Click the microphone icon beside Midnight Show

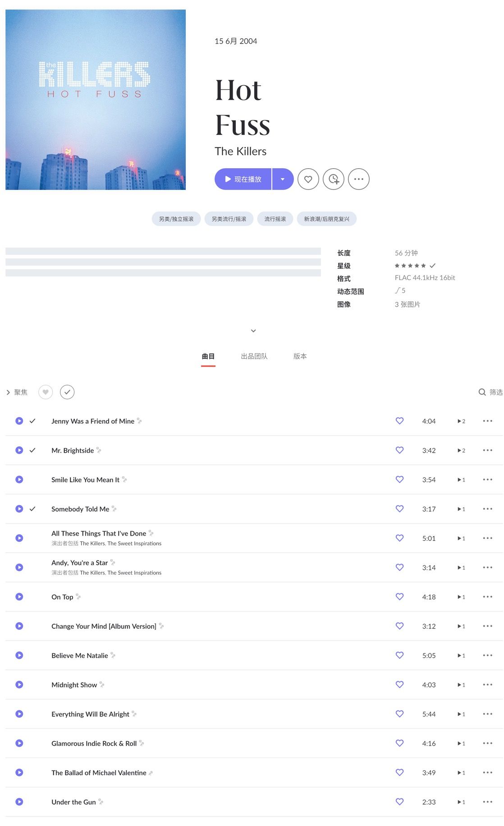[102, 684]
